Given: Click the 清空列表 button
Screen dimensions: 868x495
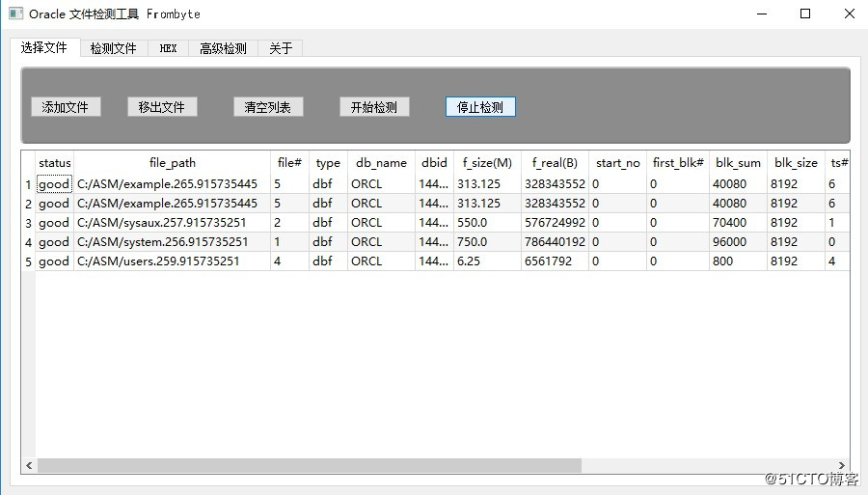Looking at the screenshot, I should click(268, 107).
